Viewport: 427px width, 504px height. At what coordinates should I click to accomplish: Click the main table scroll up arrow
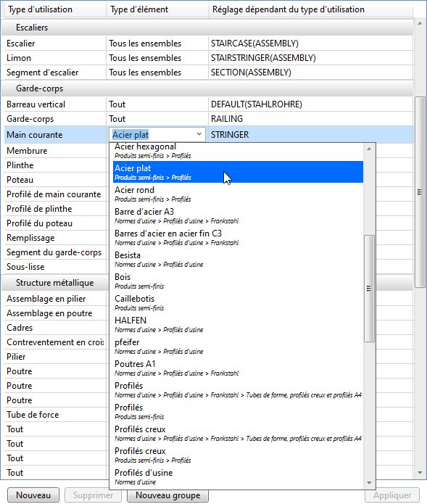[420, 23]
